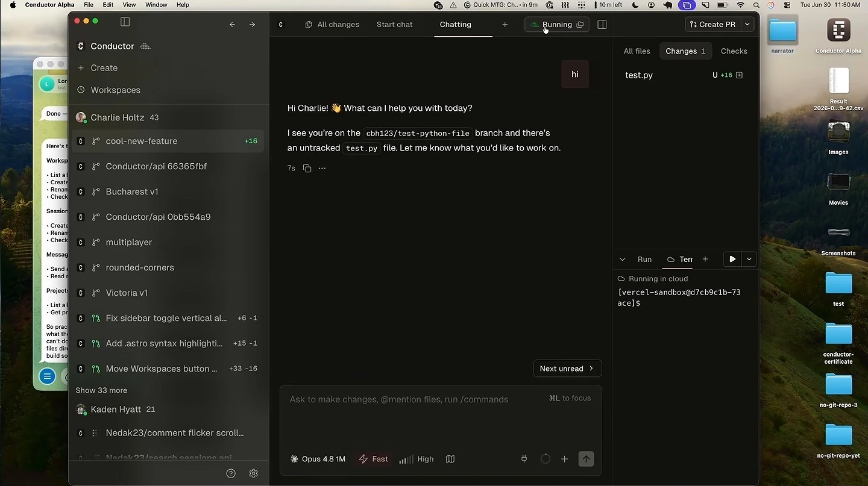Open settings gear in sidebar footer

click(x=254, y=473)
